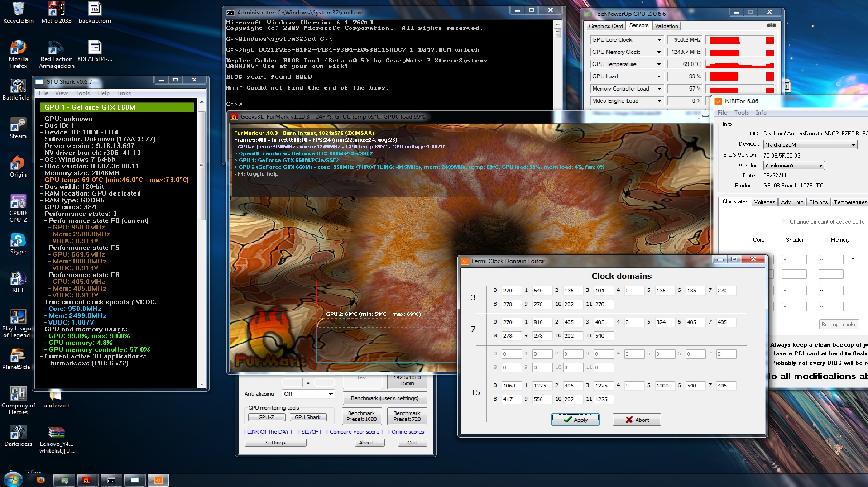Viewport: 868px width, 487px height.
Task: Launch Darksiders from the desktop
Action: pos(18,436)
